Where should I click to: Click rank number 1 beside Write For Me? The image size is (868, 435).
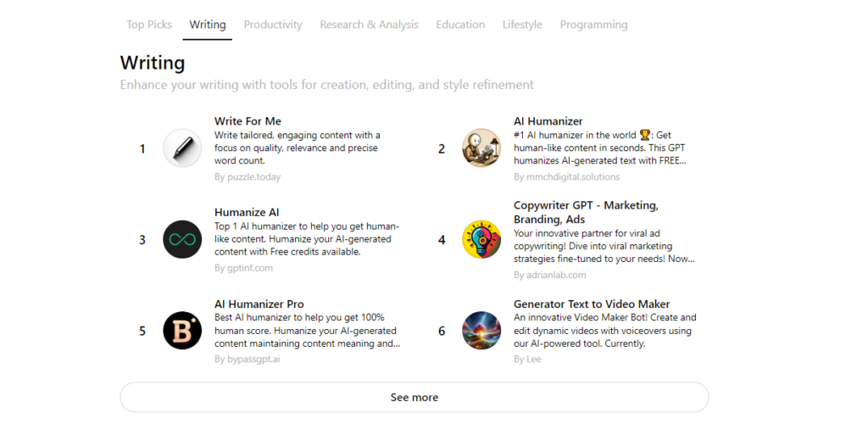(142, 149)
